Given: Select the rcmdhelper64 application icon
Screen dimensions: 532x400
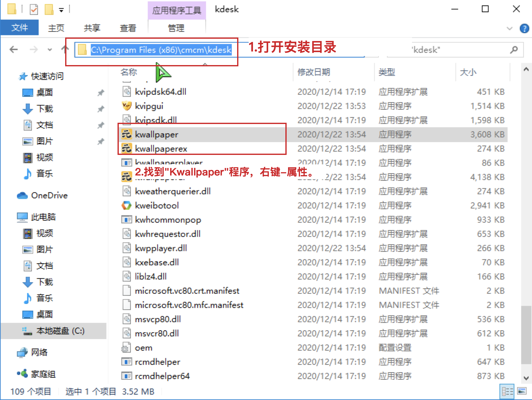Looking at the screenshot, I should coord(127,376).
